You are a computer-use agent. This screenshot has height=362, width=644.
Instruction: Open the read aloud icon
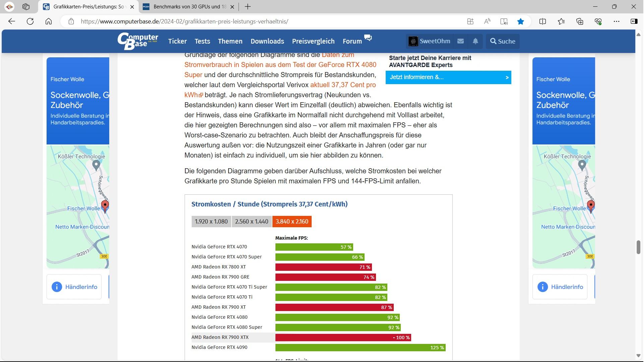[487, 21]
